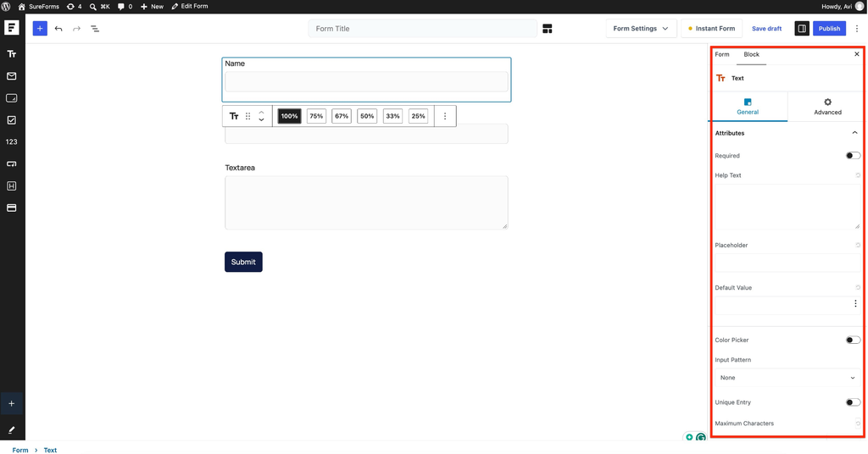This screenshot has height=454, width=868.
Task: Set field width to 50%
Action: tap(367, 116)
